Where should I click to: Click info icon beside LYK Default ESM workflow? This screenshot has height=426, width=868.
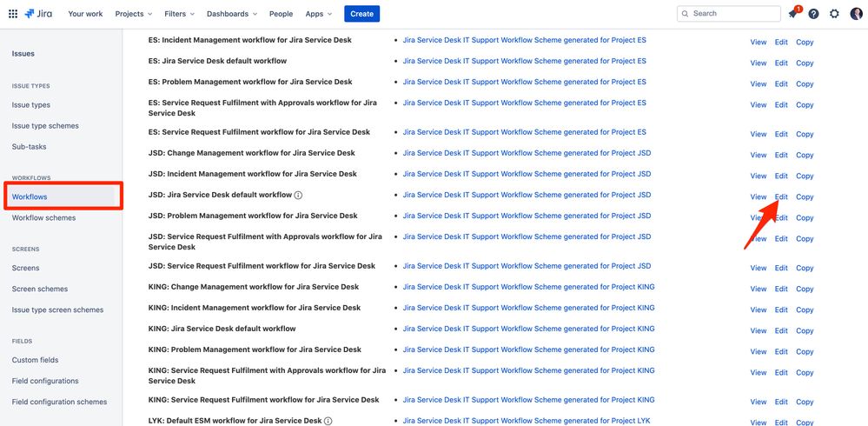[x=328, y=421]
